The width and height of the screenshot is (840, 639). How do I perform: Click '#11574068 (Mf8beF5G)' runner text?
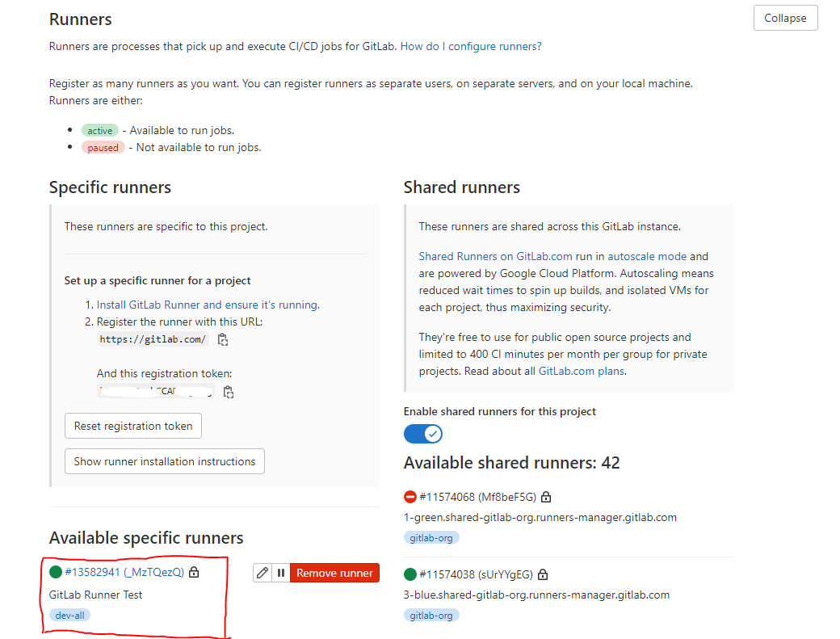[478, 497]
